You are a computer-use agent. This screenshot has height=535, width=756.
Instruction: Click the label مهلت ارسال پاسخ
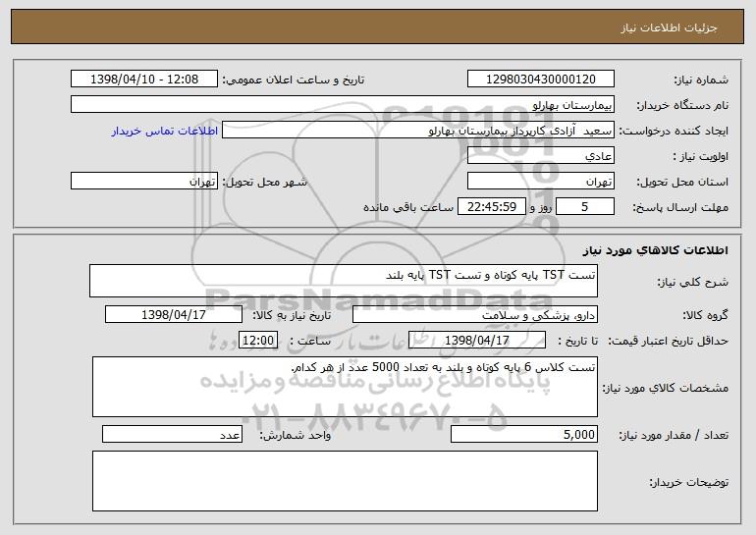coord(680,208)
